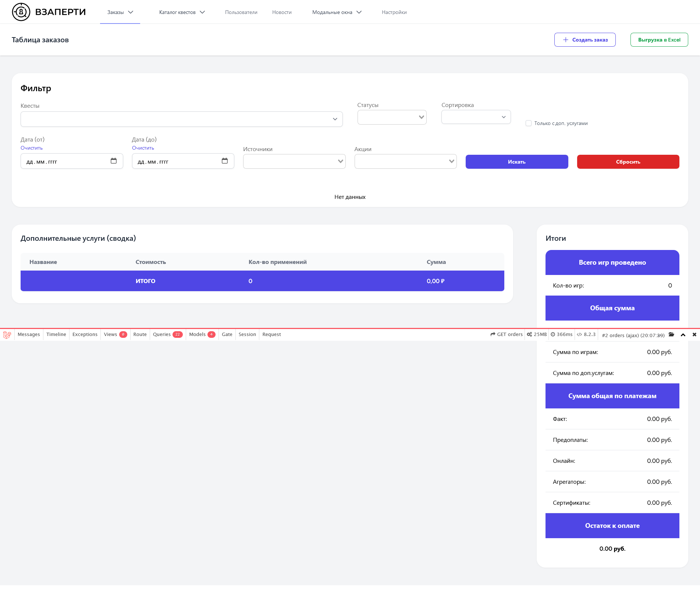This screenshot has width=700, height=597.
Task: Click the ВЗАПЕРТИ brand name
Action: coord(60,12)
